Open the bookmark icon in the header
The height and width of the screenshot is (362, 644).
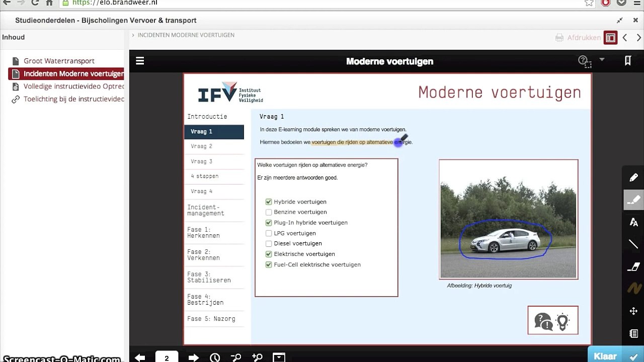click(628, 61)
